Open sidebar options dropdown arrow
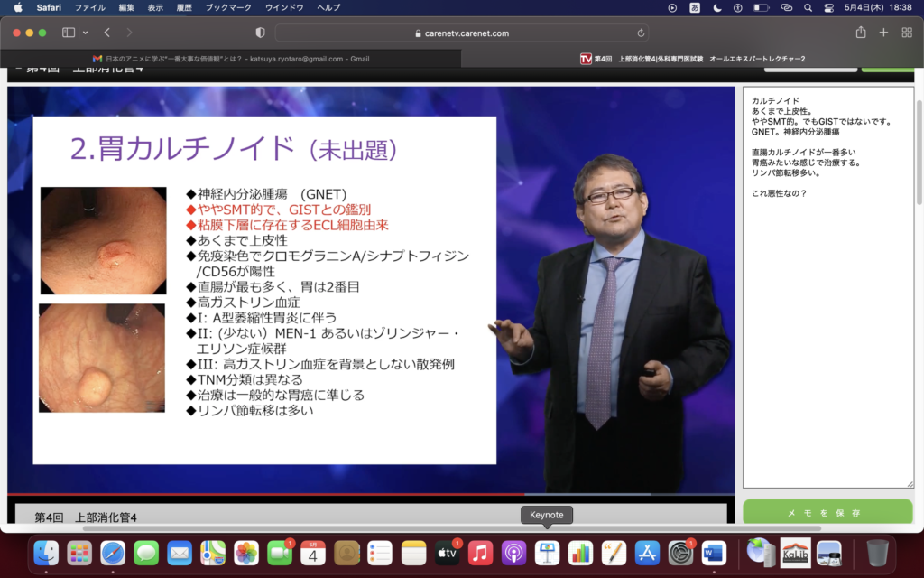 click(86, 33)
